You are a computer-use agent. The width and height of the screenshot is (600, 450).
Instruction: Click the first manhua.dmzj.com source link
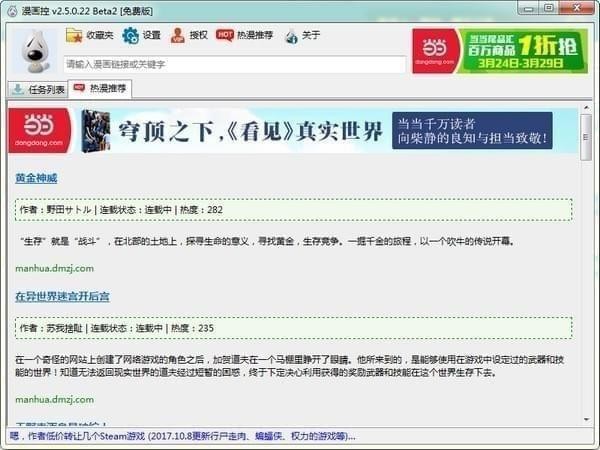click(54, 268)
